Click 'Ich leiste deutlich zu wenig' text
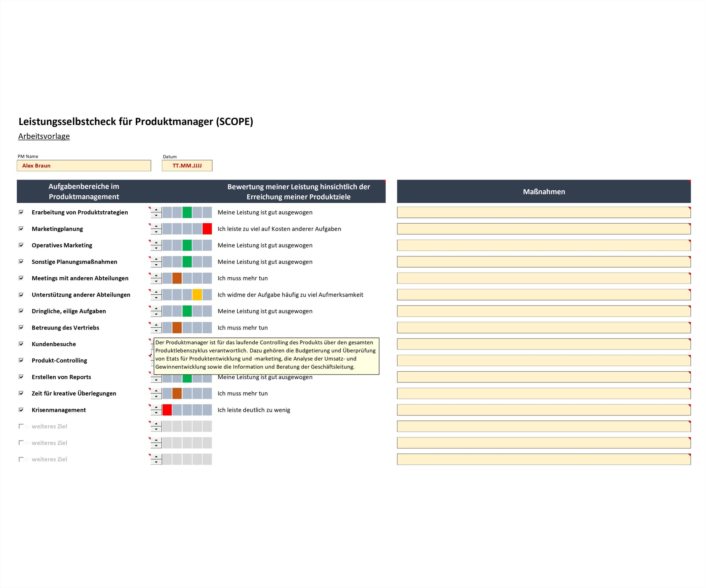This screenshot has height=588, width=706. (254, 410)
